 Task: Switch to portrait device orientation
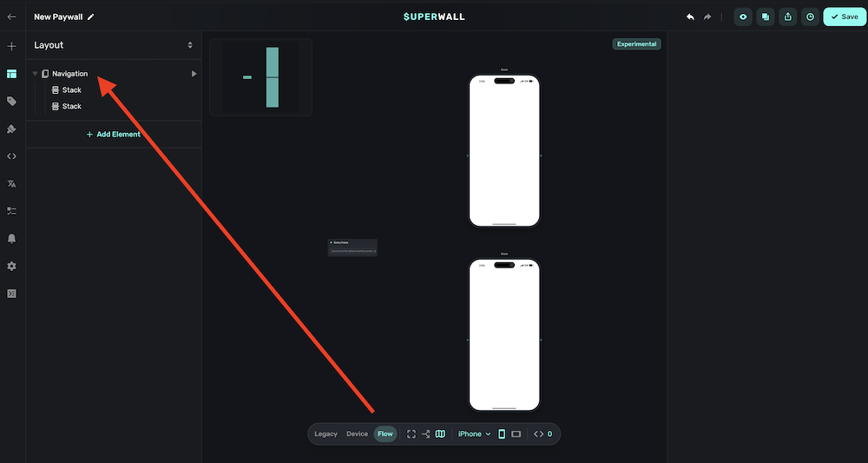click(x=502, y=433)
